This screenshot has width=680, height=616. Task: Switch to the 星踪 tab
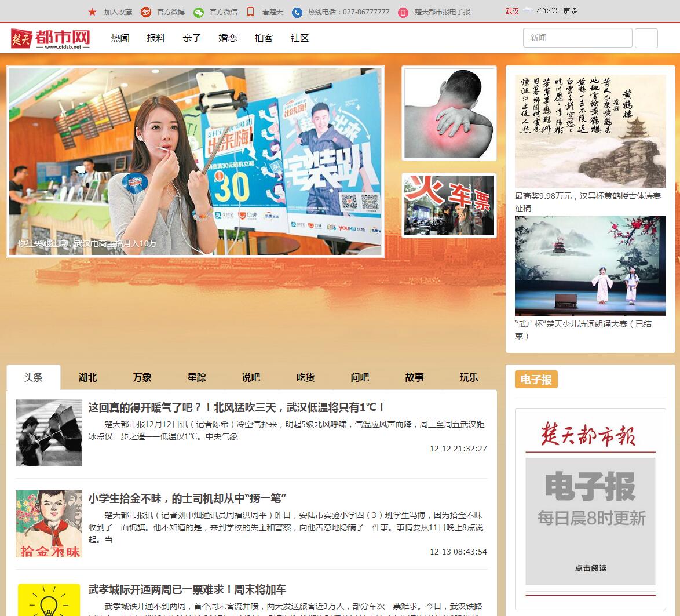pos(197,377)
